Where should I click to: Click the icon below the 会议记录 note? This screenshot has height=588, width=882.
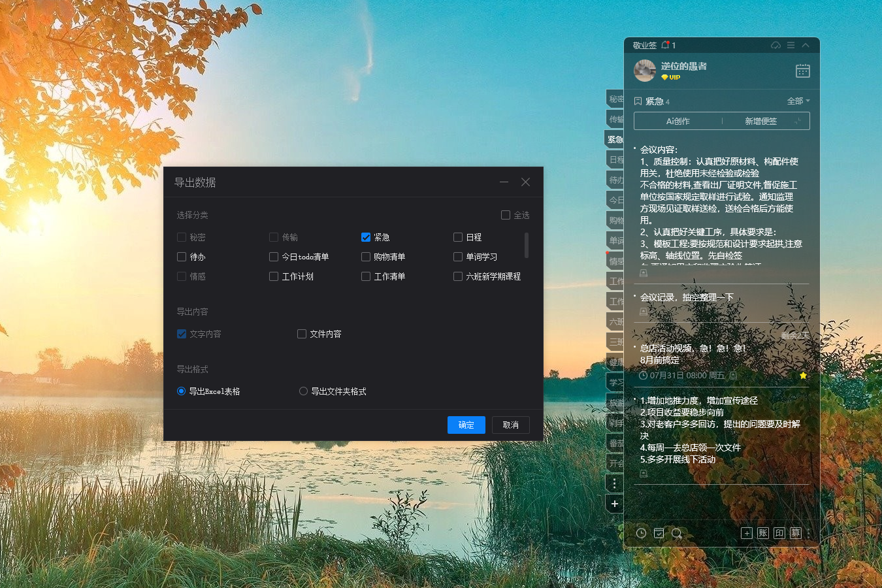[x=644, y=312]
